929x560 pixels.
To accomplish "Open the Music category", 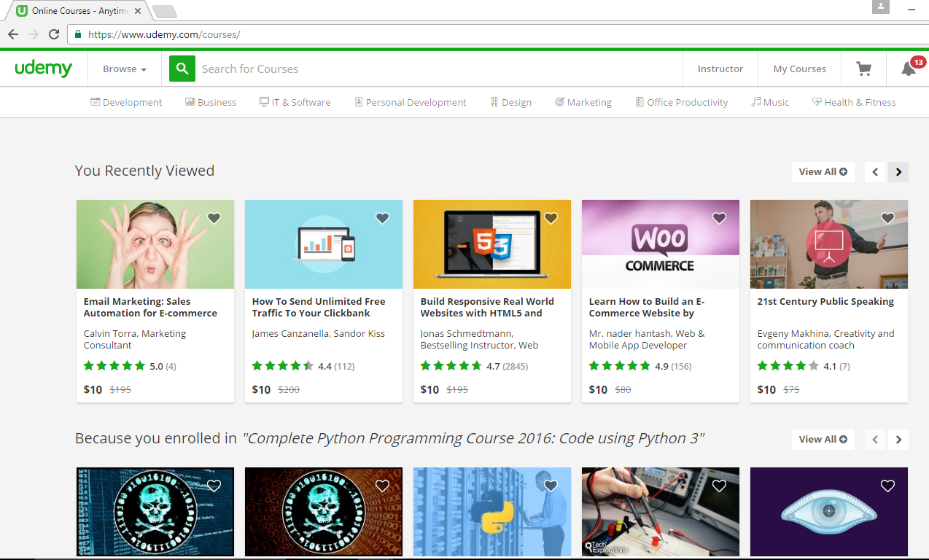I will tap(771, 102).
